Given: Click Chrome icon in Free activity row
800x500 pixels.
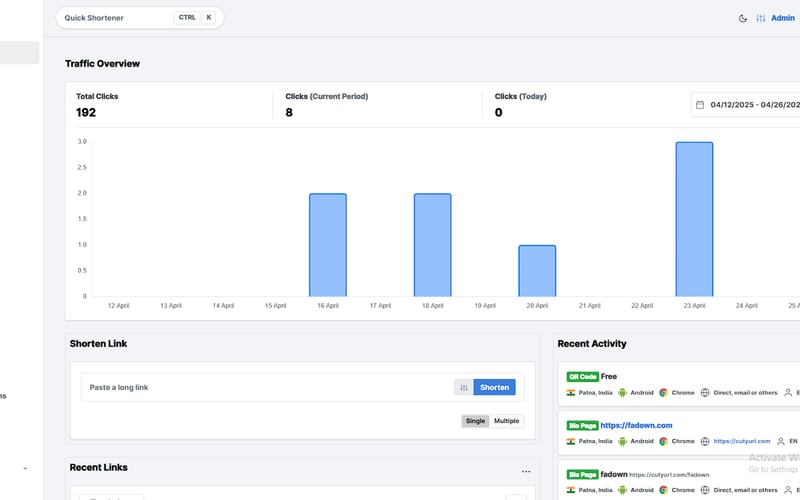Looking at the screenshot, I should tap(663, 393).
